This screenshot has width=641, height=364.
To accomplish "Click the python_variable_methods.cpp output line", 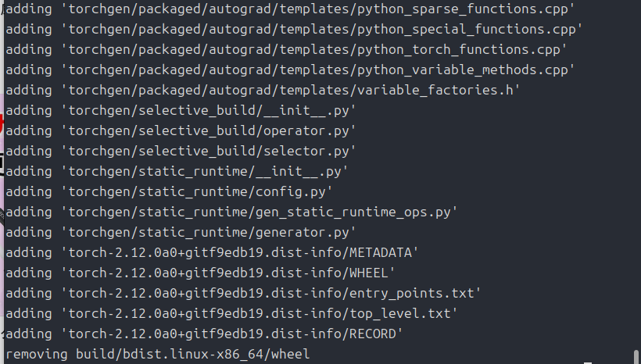I will click(x=290, y=70).
